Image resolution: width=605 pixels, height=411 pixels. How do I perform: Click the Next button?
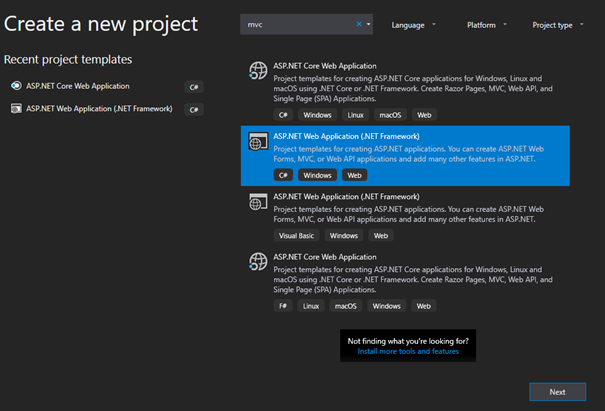tap(557, 392)
